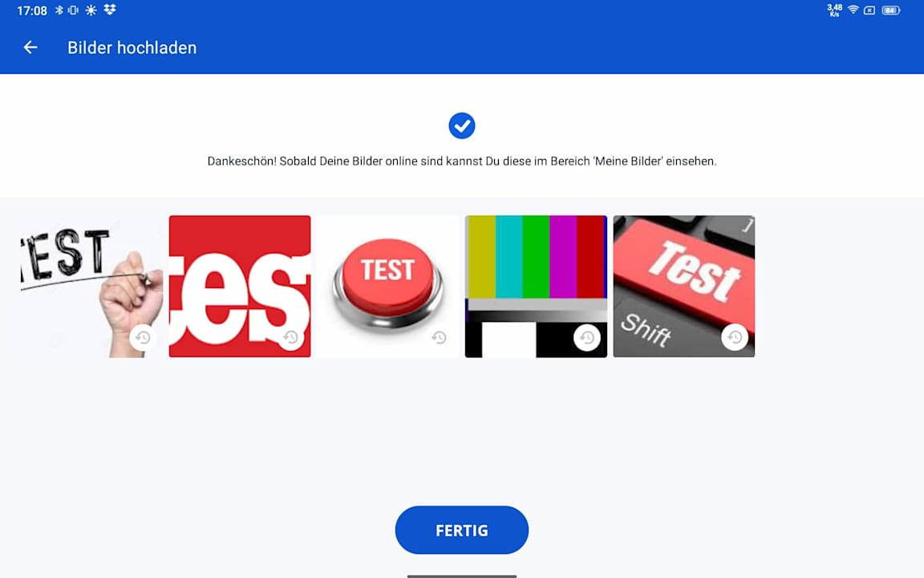Tap the Dankeschön confirmation message text
This screenshot has height=578, width=924.
coord(462,161)
